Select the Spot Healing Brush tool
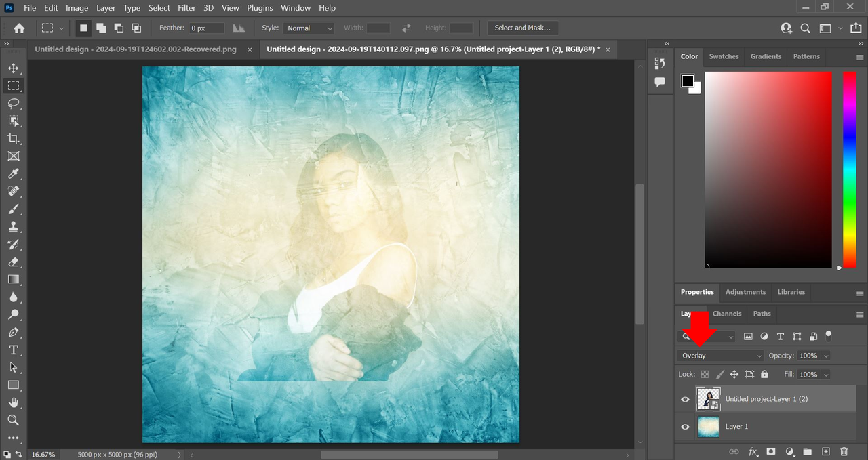The height and width of the screenshot is (460, 868). click(13, 192)
